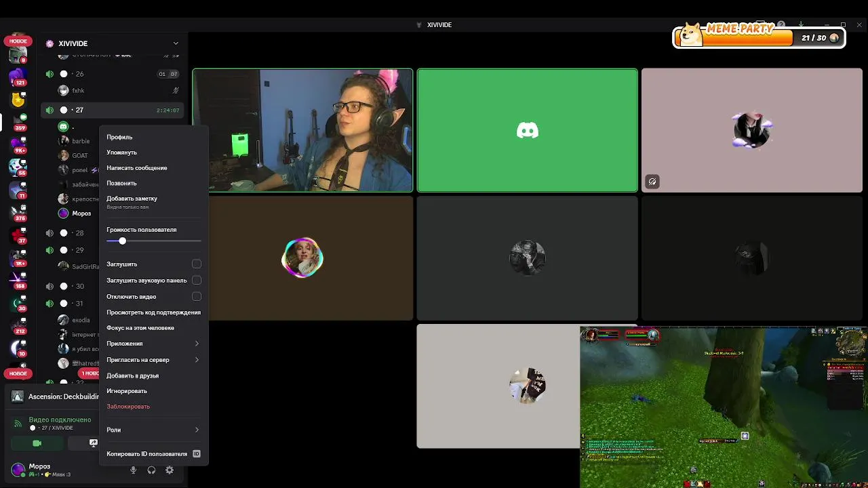
Task: Click the ID icon beside copy user ID
Action: (197, 454)
